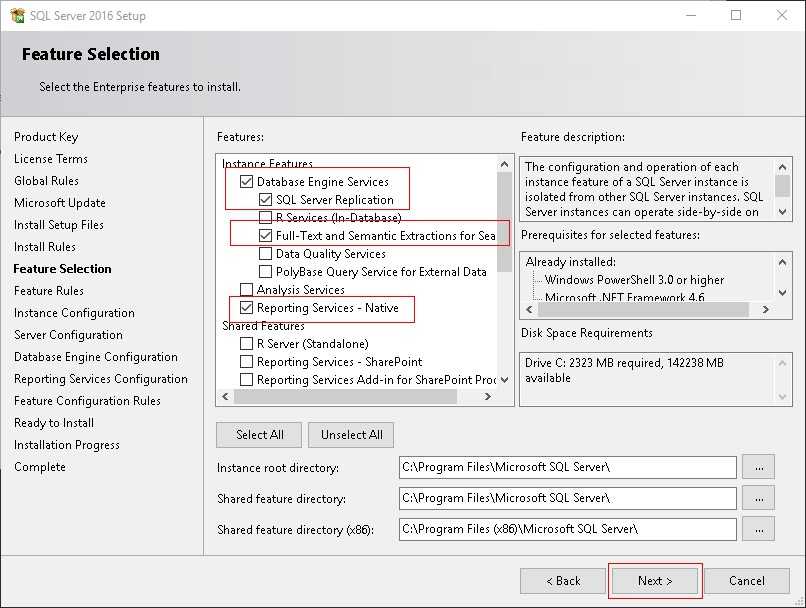Cancel the SQL Server setup
Image resolution: width=806 pixels, height=608 pixels.
pos(747,581)
